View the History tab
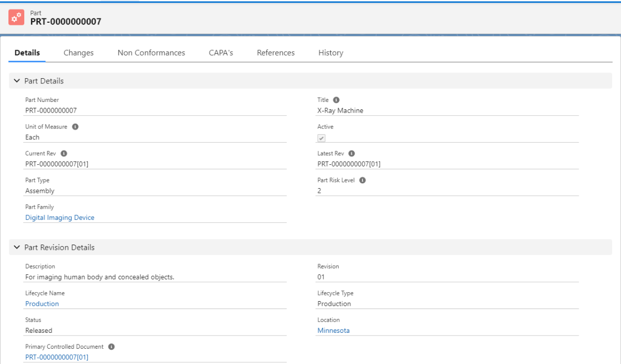Viewport: 621px width, 364px height. click(330, 53)
